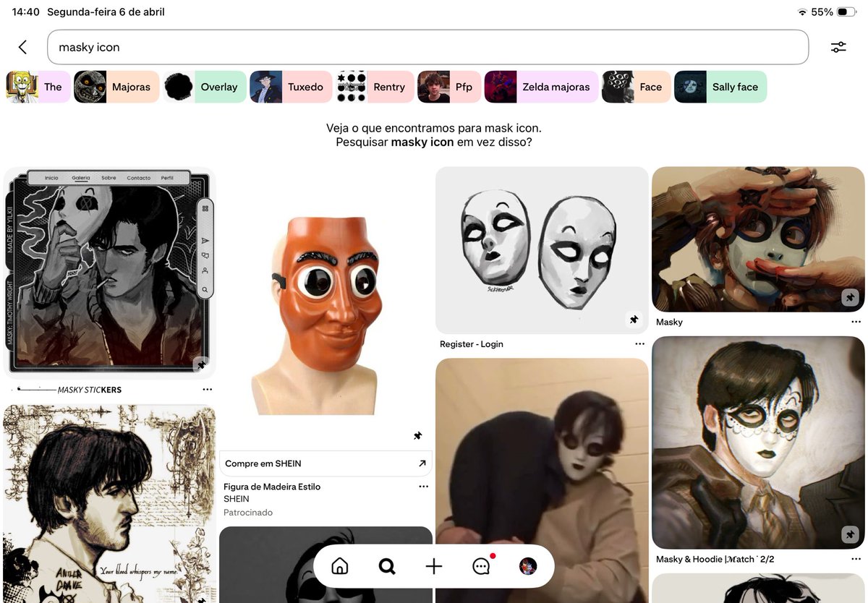This screenshot has height=603, width=868.
Task: Tap the Wi-Fi icon in status bar
Action: 802,12
